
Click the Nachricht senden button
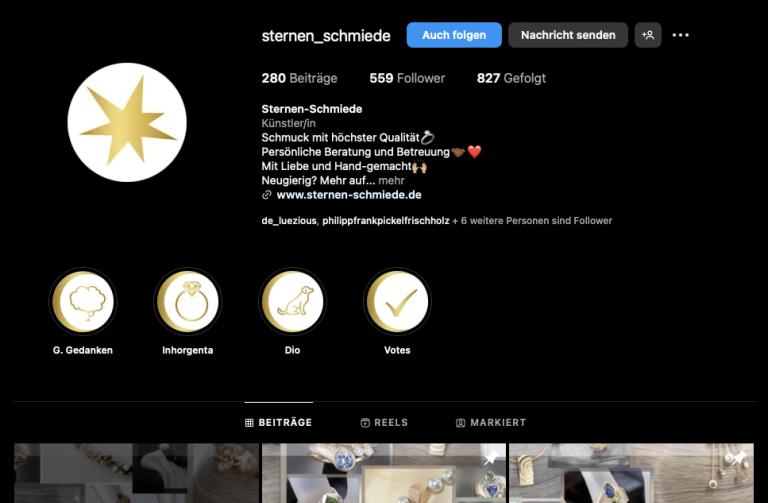[x=568, y=35]
